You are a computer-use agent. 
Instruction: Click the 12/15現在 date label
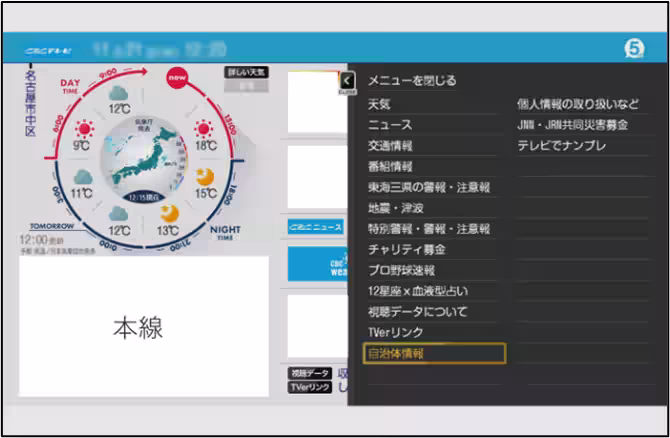click(x=144, y=198)
